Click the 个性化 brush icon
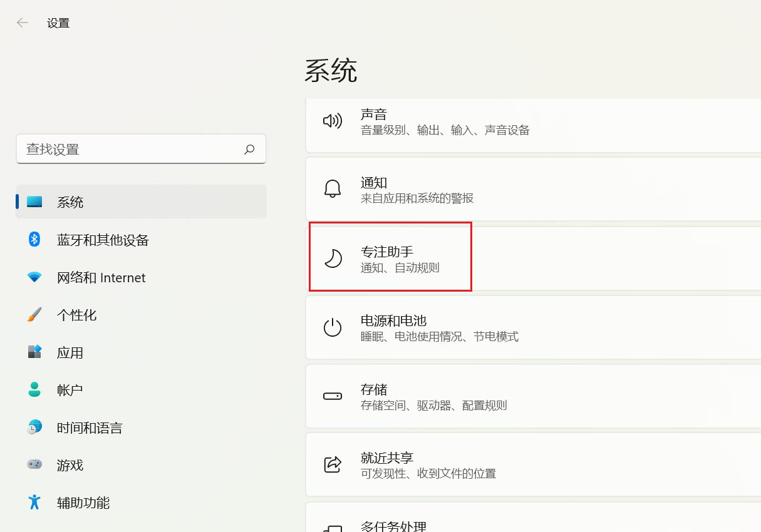This screenshot has height=532, width=761. 34,315
